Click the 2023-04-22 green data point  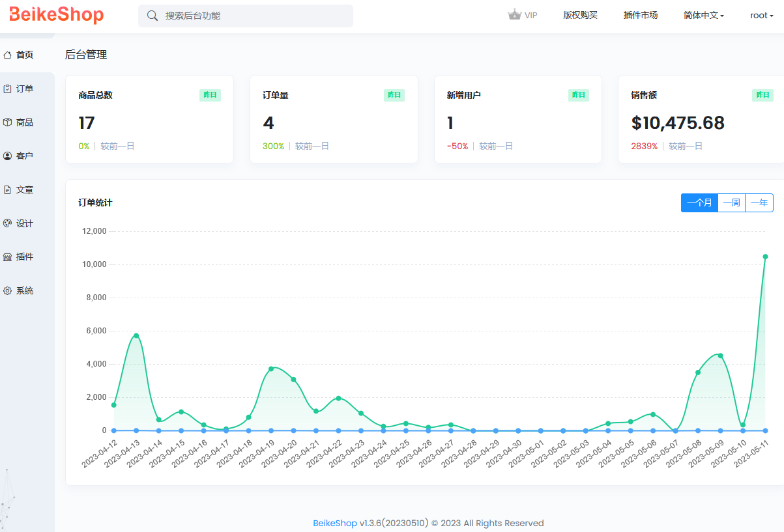[x=338, y=398]
